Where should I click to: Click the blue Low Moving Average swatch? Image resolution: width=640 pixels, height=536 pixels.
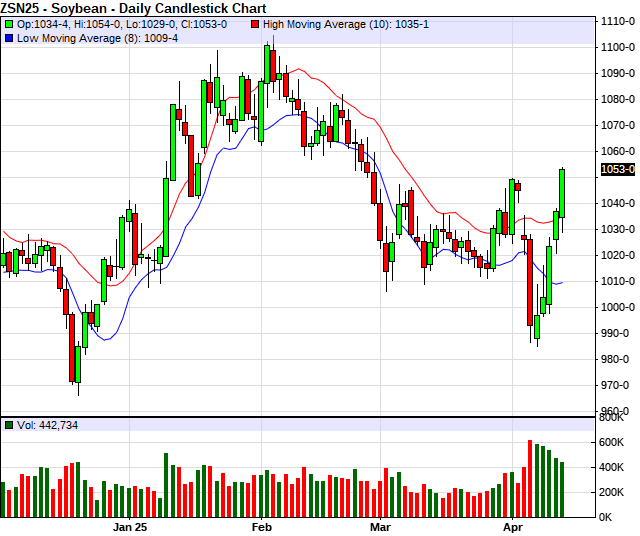point(7,38)
